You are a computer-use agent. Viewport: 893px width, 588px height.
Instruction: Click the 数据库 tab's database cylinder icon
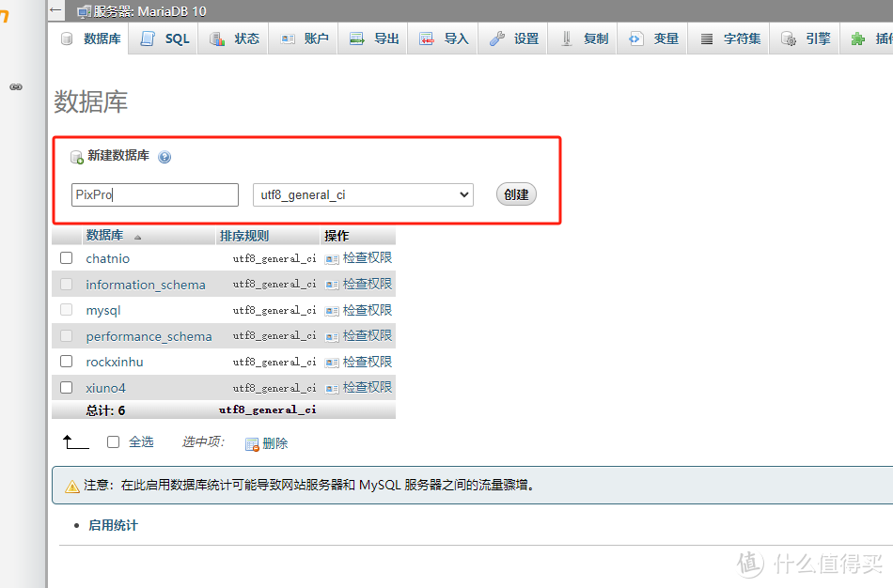pos(67,39)
